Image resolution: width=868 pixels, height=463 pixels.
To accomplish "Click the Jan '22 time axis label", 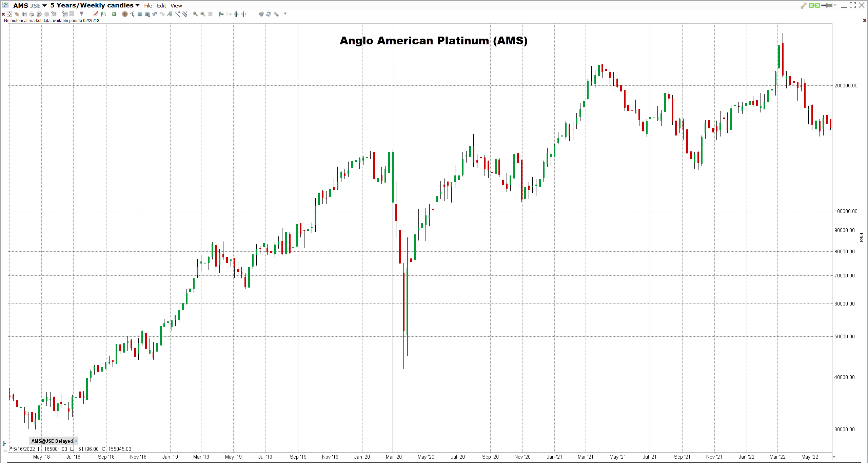I will pos(746,457).
